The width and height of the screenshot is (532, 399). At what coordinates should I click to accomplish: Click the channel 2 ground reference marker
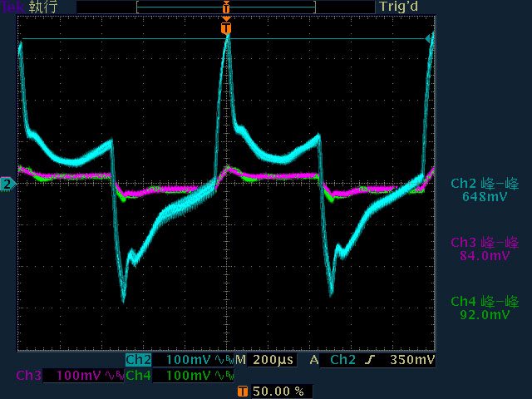coord(7,184)
